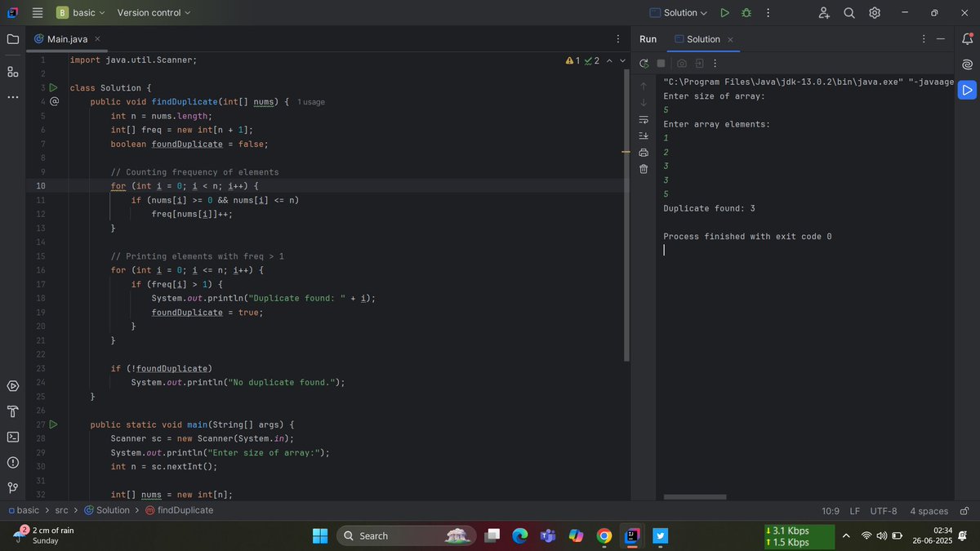Hide the Run tool window with the minimize dash
Viewport: 980px width, 551px height.
point(941,39)
